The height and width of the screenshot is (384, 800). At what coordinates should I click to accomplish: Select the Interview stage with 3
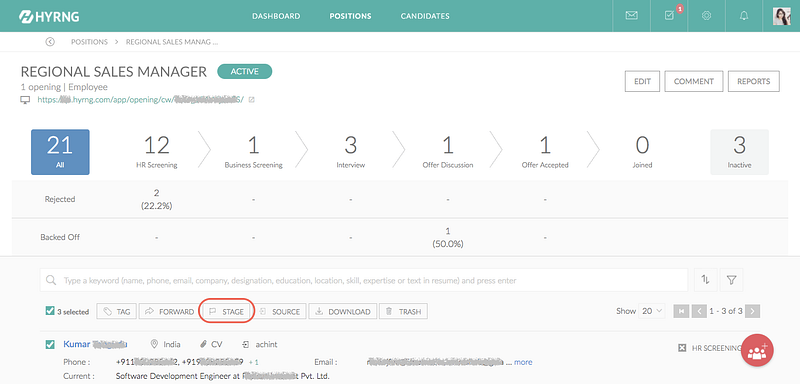[351, 152]
